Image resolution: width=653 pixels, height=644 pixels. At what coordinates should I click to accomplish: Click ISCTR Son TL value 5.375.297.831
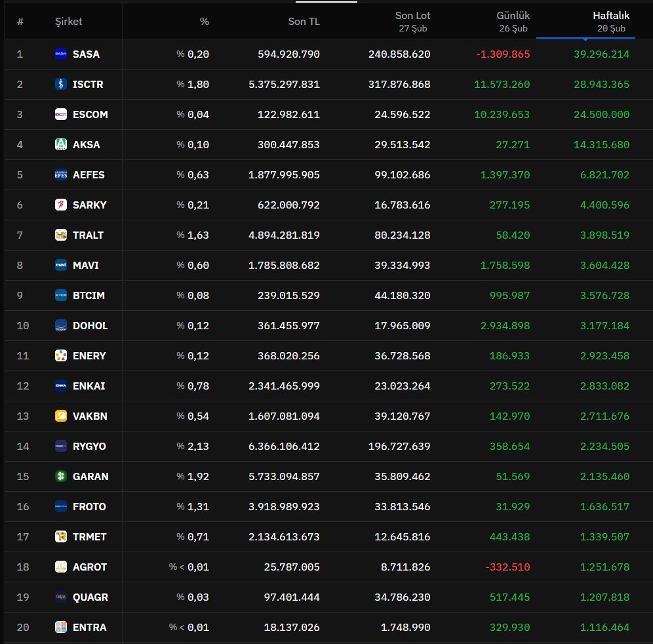pyautogui.click(x=284, y=84)
